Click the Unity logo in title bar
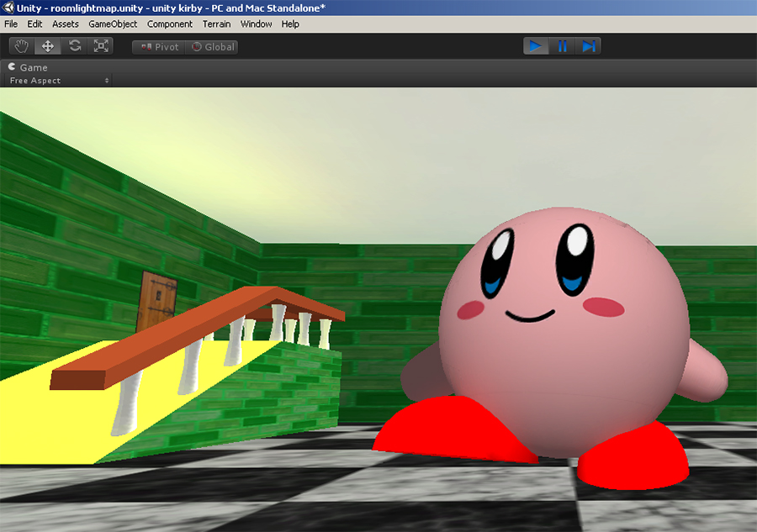 pyautogui.click(x=8, y=8)
